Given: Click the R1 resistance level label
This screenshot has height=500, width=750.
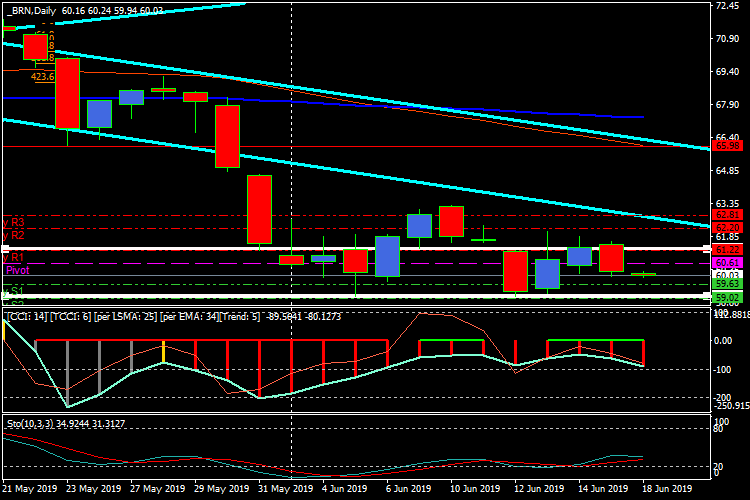Looking at the screenshot, I should tap(16, 257).
